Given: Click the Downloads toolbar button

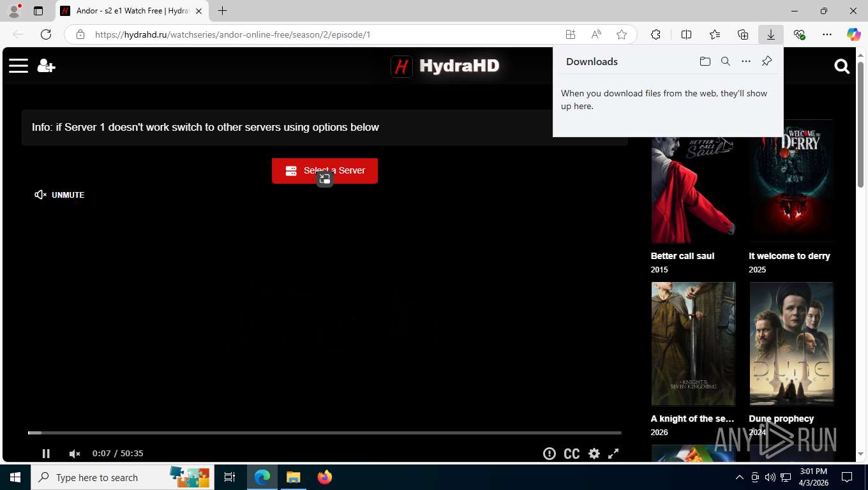Looking at the screenshot, I should pyautogui.click(x=771, y=34).
